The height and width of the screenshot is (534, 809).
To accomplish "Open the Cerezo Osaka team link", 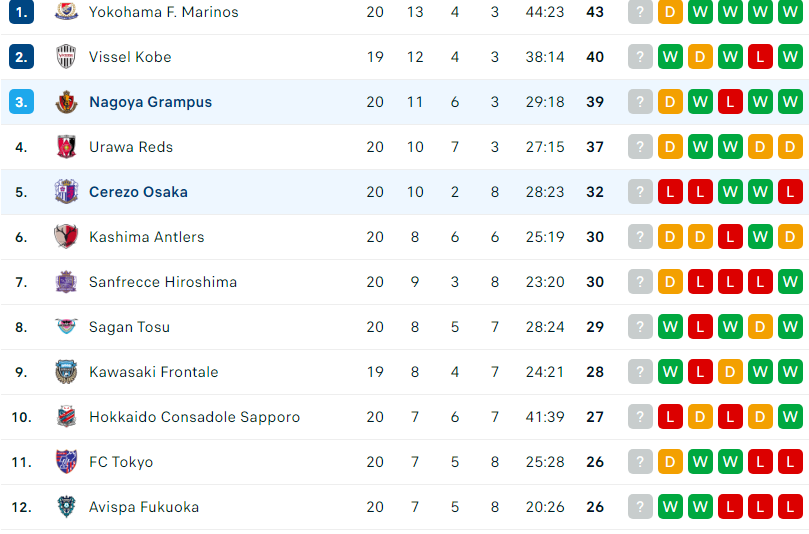I will (x=138, y=192).
